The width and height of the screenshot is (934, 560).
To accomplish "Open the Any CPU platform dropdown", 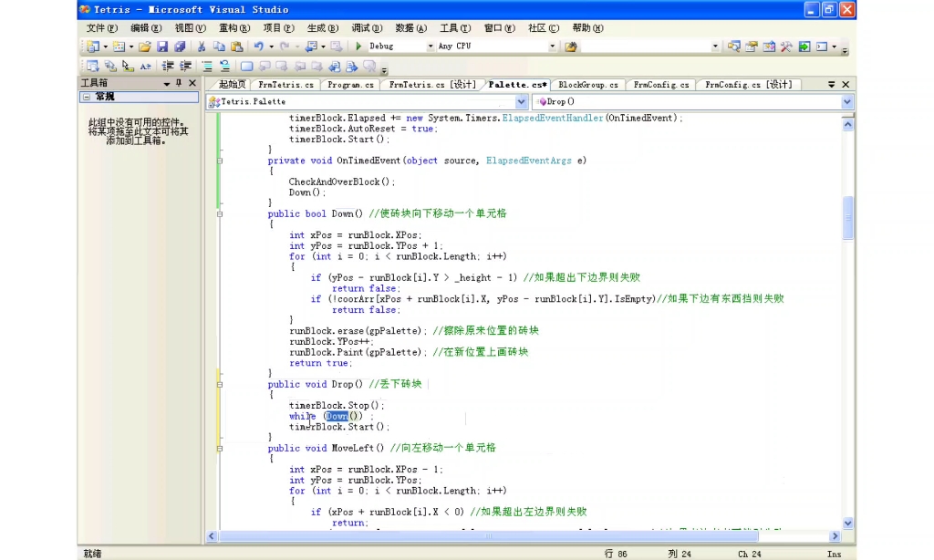I will (x=553, y=46).
